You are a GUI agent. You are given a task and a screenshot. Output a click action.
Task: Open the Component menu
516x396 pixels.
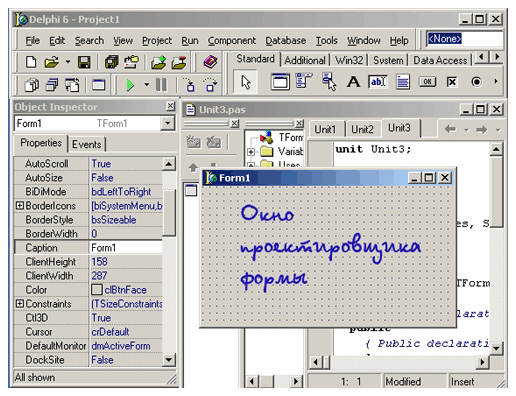point(232,41)
